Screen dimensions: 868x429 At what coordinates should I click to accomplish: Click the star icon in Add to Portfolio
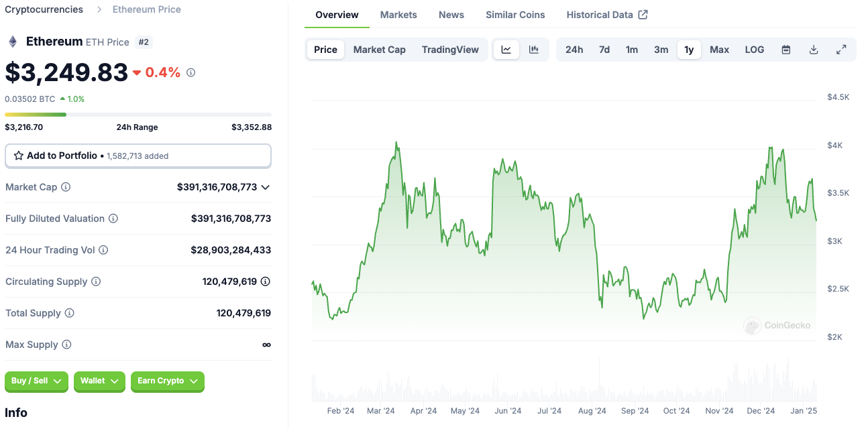point(19,156)
